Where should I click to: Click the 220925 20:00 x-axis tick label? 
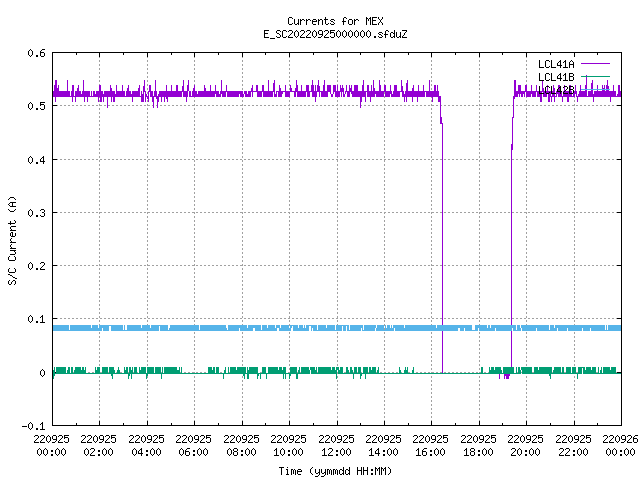pos(525,446)
